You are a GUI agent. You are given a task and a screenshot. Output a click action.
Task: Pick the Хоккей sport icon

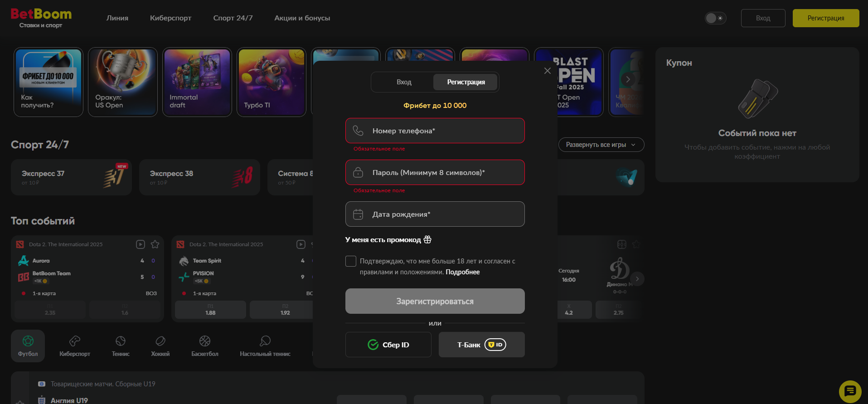coord(160,346)
